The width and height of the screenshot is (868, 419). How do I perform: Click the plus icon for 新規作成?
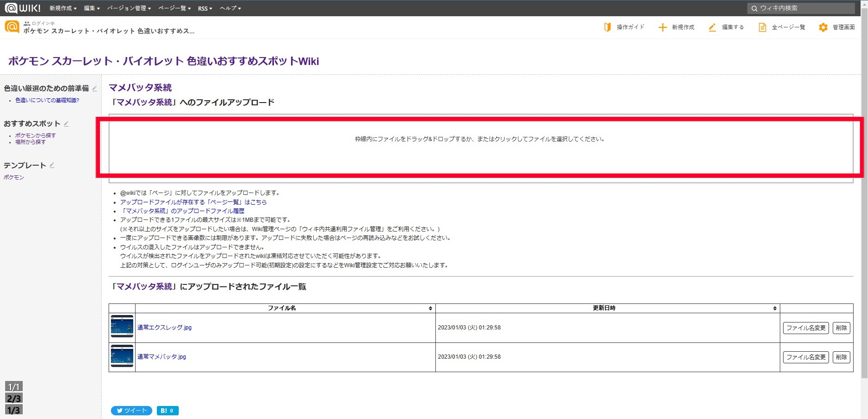662,27
